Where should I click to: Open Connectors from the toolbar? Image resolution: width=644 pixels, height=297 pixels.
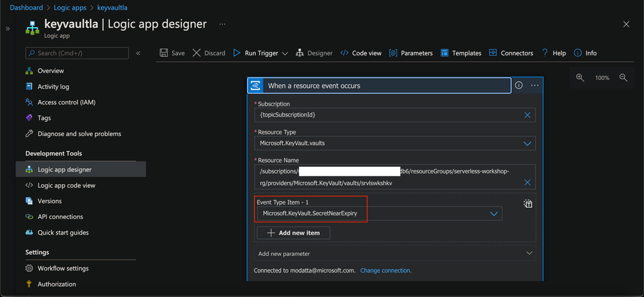tap(511, 53)
